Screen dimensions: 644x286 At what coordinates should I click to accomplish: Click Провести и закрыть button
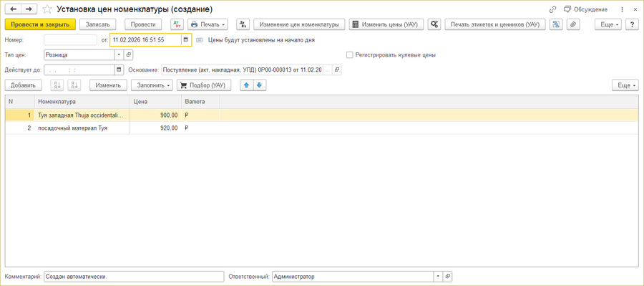coord(40,24)
